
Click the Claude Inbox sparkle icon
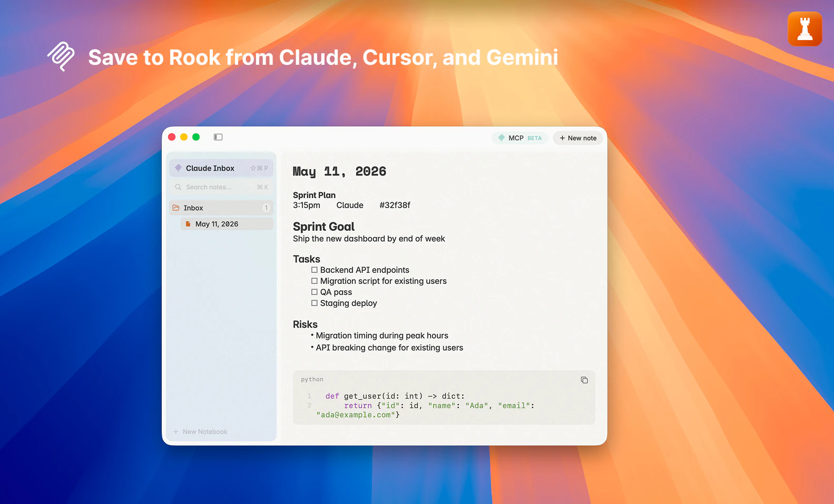coord(178,168)
